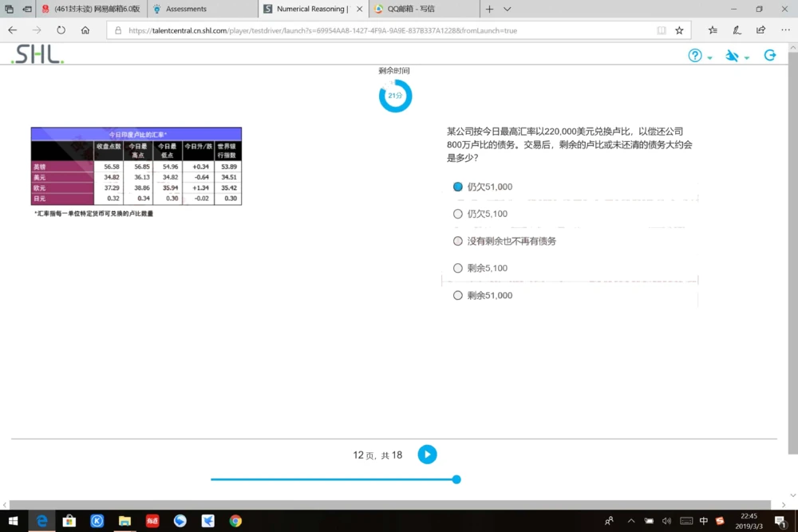Open the Share icon in Edge toolbar
Viewport: 798px width, 532px height.
click(760, 30)
